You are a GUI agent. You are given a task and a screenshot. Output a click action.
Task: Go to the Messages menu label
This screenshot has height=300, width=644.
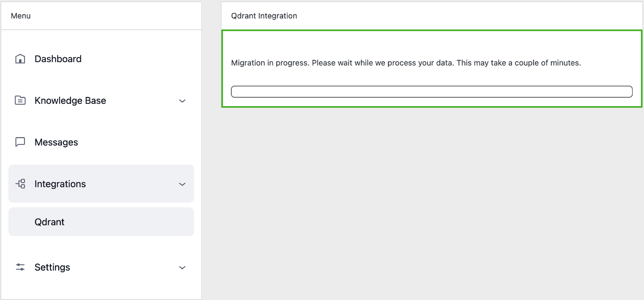[x=56, y=142]
